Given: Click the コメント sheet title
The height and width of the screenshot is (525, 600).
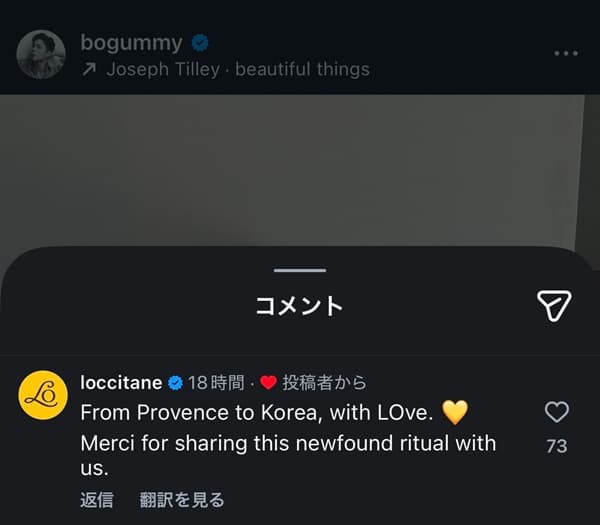Looking at the screenshot, I should [300, 306].
